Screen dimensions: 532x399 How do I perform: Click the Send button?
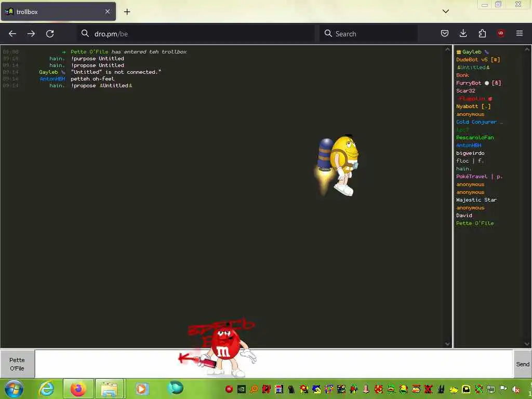click(523, 364)
